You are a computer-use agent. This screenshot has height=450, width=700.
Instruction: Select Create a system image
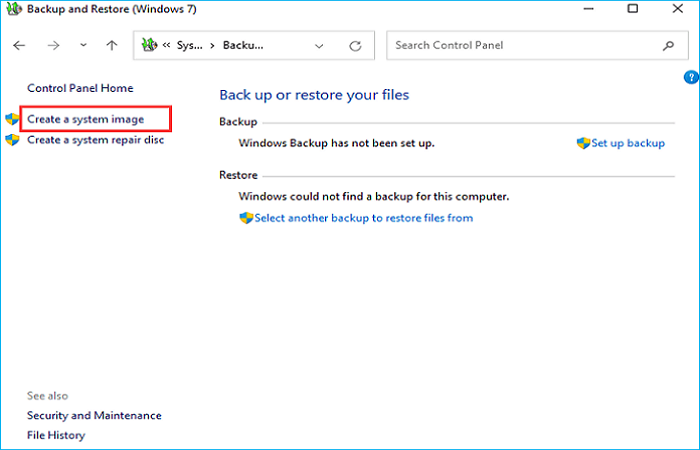85,119
